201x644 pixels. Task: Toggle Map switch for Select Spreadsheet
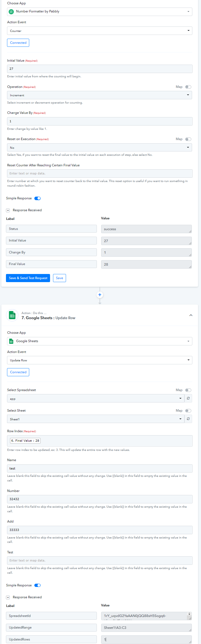click(188, 390)
